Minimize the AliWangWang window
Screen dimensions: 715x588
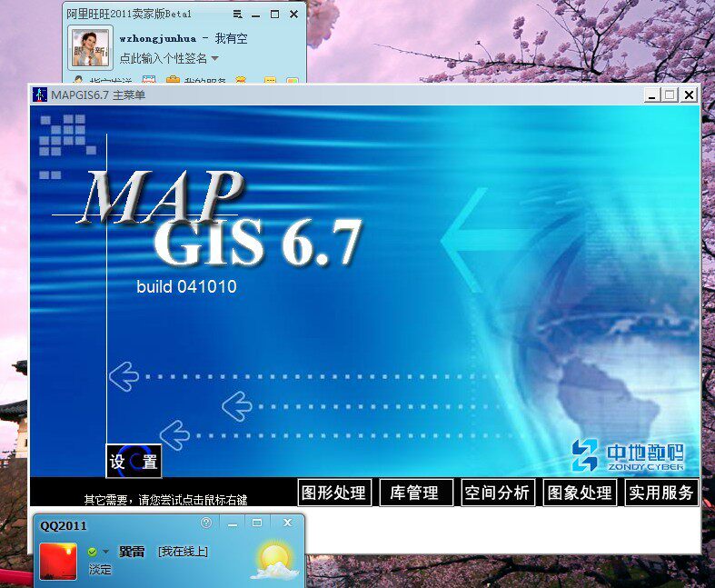point(256,15)
